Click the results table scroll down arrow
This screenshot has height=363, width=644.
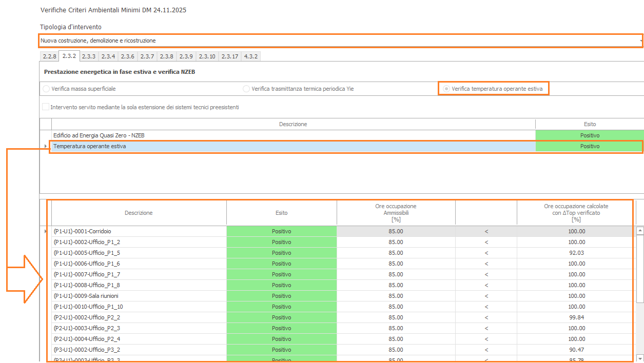(639, 358)
